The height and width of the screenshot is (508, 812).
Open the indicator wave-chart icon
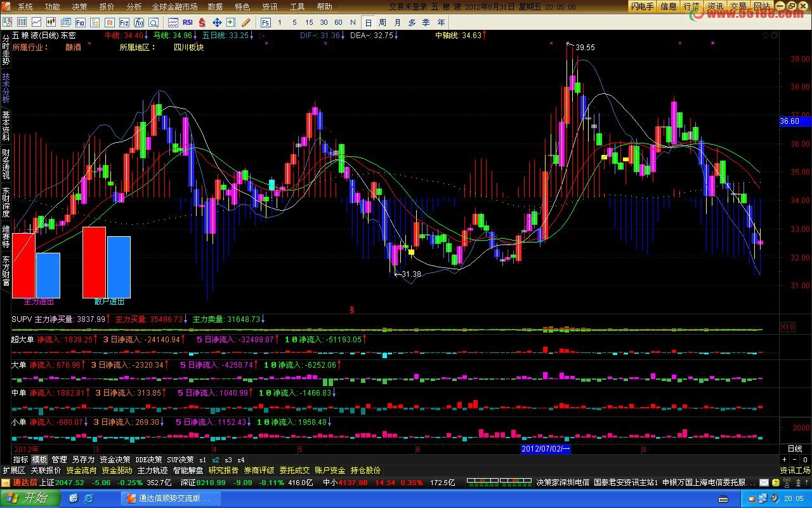[173, 22]
